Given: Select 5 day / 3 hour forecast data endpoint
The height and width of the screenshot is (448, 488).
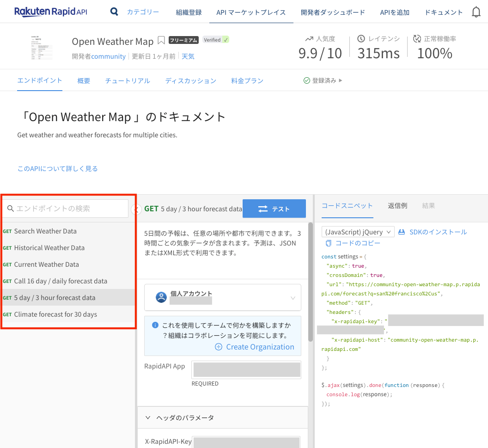Looking at the screenshot, I should pyautogui.click(x=68, y=298).
